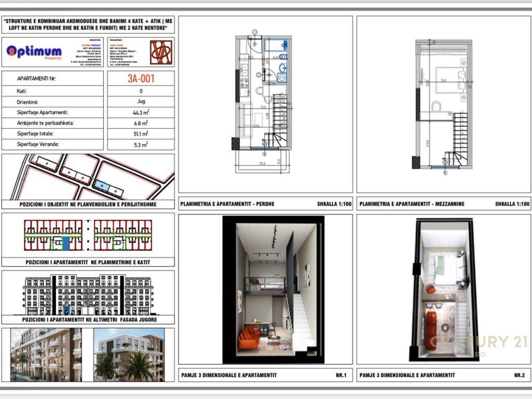
Task: Click the Optimum Property logo
Action: pos(34,52)
